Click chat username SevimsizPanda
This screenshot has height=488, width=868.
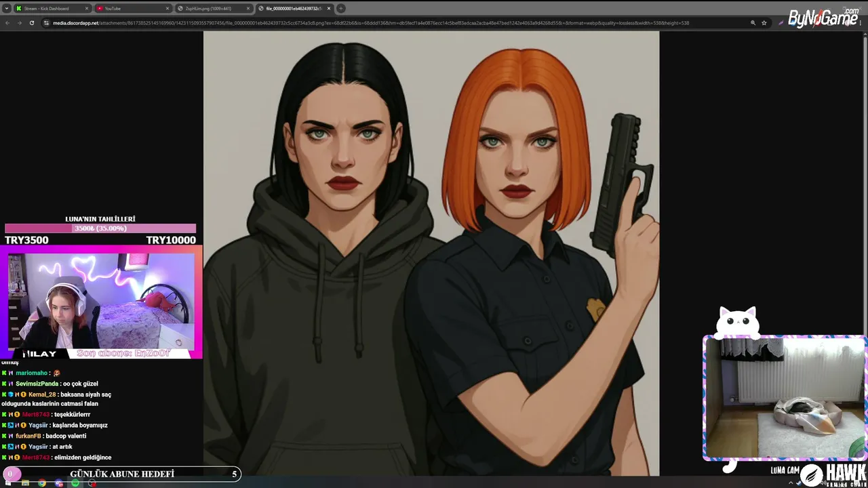(x=37, y=384)
